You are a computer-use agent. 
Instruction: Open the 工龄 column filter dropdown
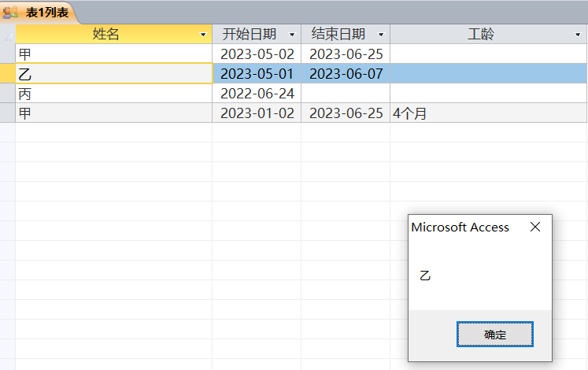(578, 35)
